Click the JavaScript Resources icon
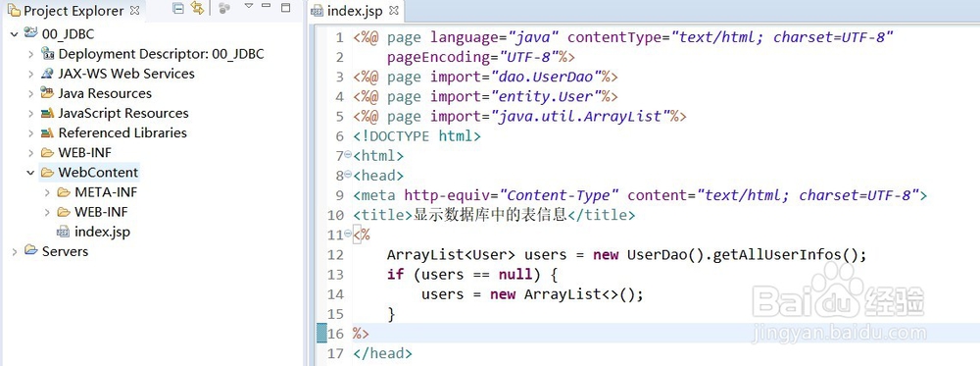The height and width of the screenshot is (366, 980). pyautogui.click(x=47, y=113)
